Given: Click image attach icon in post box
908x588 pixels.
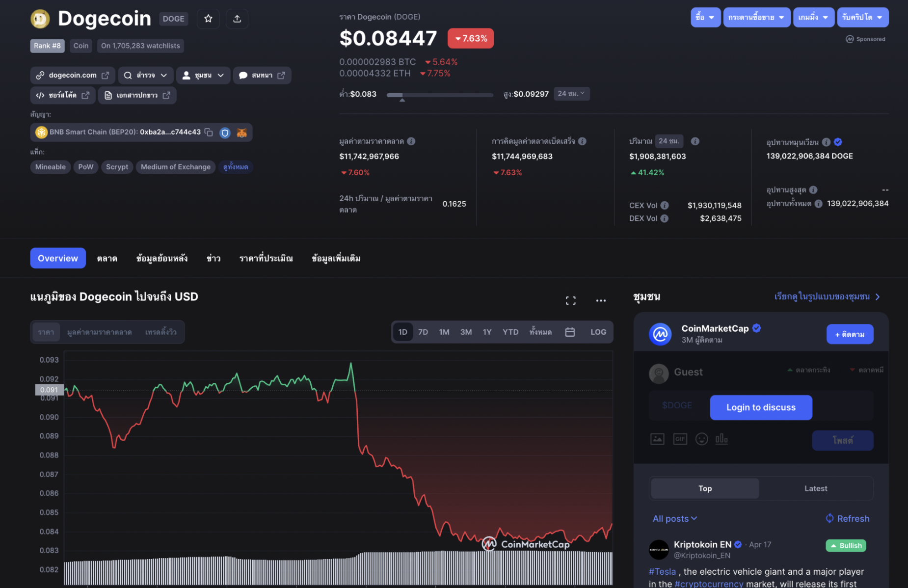Looking at the screenshot, I should pos(657,439).
